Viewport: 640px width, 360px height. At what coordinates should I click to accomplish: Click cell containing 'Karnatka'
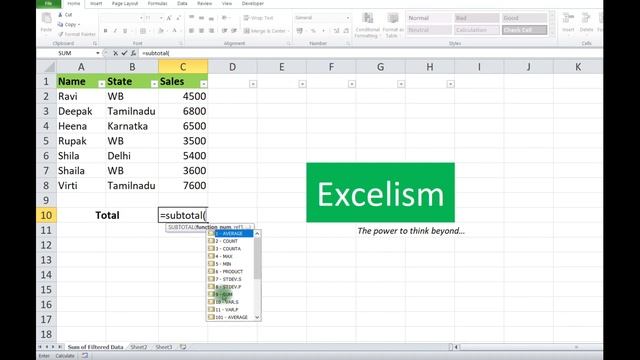pyautogui.click(x=132, y=126)
